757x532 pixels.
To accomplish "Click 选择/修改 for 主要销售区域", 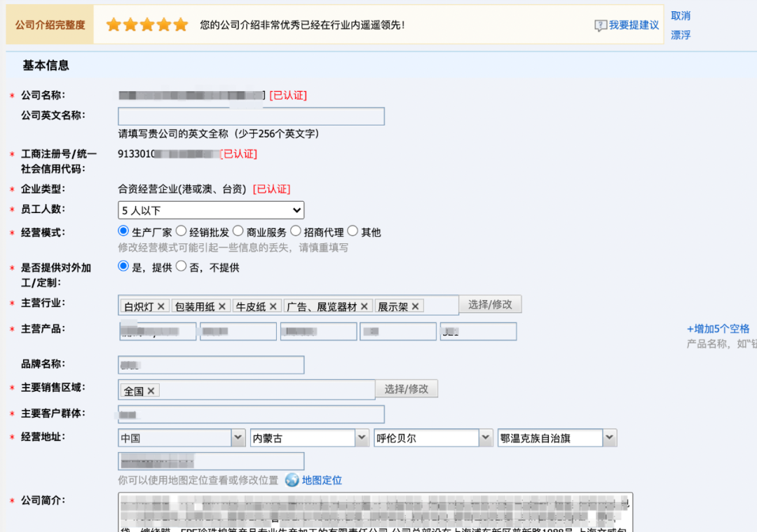I will tap(407, 388).
